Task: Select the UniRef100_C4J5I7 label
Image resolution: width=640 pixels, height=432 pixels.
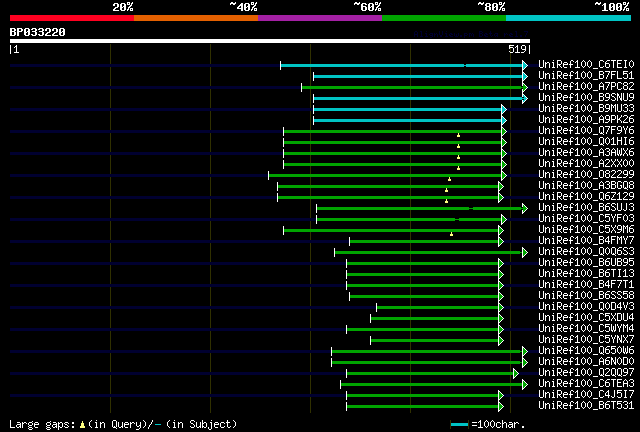Action: [586, 395]
